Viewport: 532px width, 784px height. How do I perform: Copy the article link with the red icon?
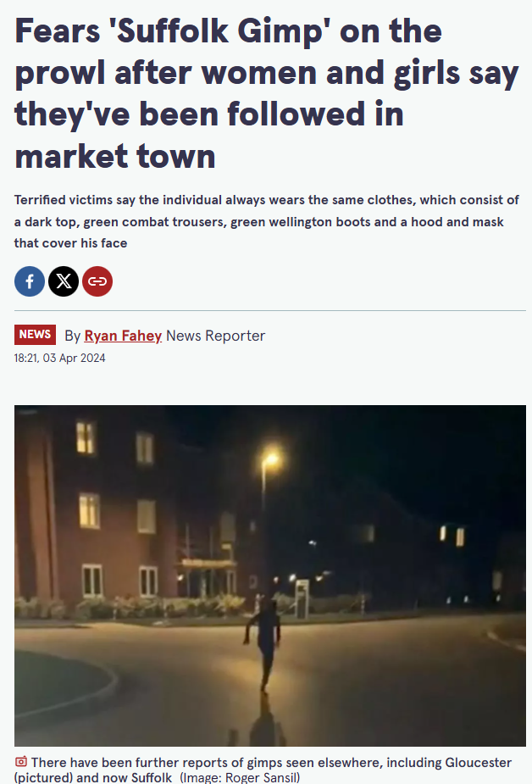pos(97,281)
